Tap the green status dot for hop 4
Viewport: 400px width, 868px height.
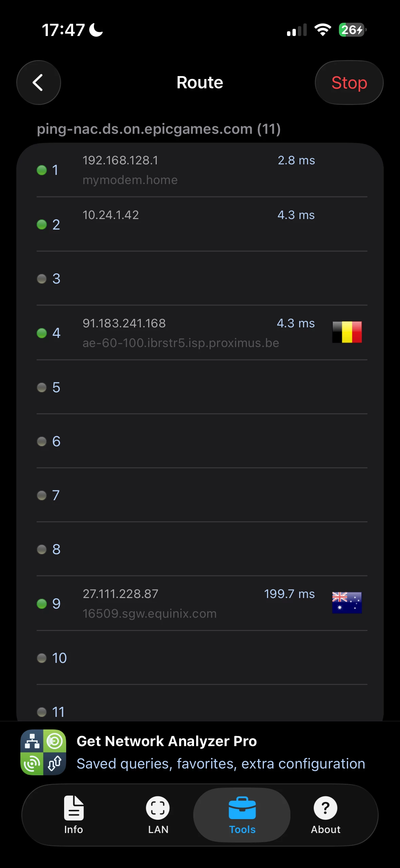(x=42, y=333)
